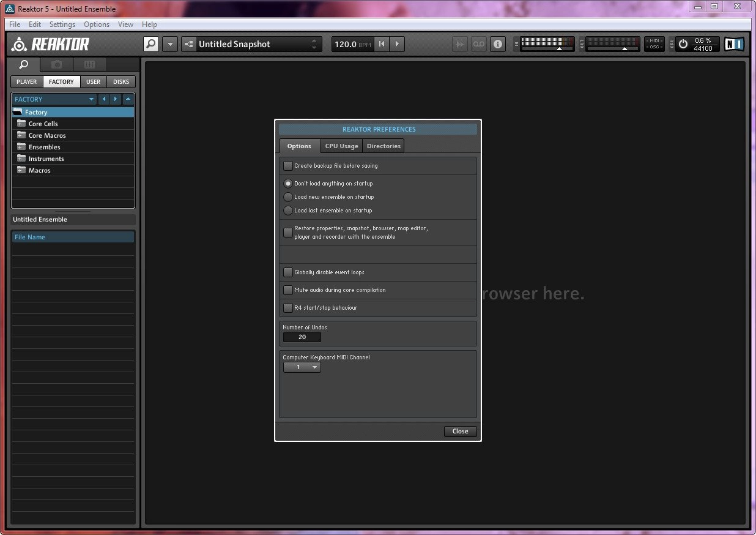Switch to the Directories tab
The height and width of the screenshot is (535, 756).
[x=384, y=146]
